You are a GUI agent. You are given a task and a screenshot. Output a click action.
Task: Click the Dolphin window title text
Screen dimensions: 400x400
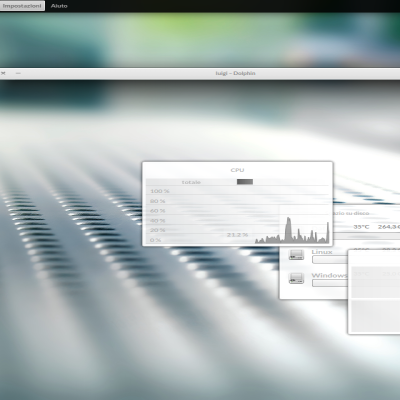235,73
